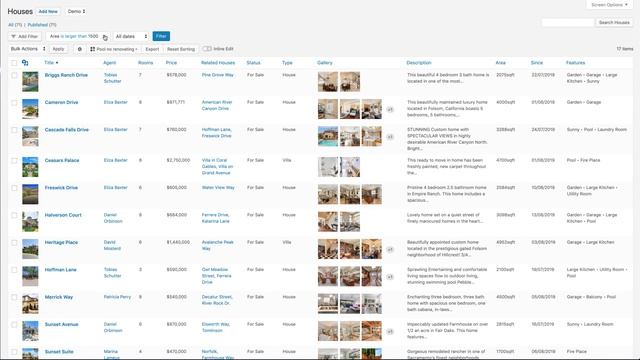This screenshot has width=640, height=360.
Task: Open first gallery image of Briggs Ranch Drive
Action: pos(328,82)
